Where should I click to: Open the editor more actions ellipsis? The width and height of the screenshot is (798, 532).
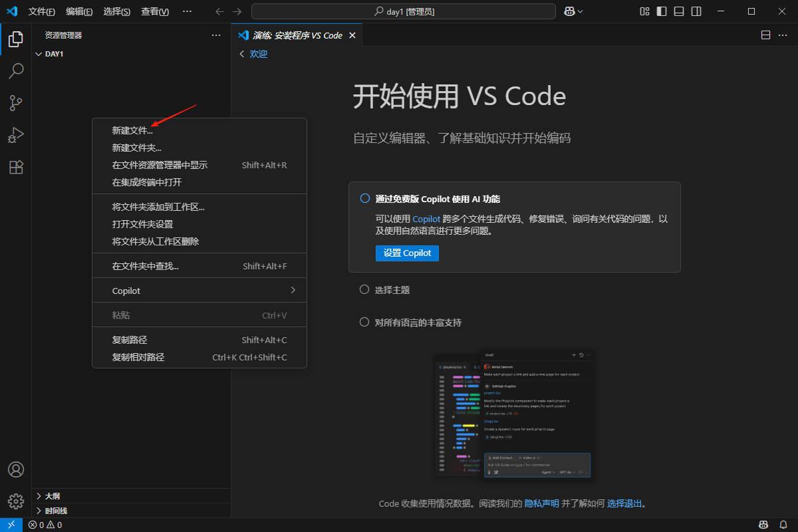(x=783, y=35)
